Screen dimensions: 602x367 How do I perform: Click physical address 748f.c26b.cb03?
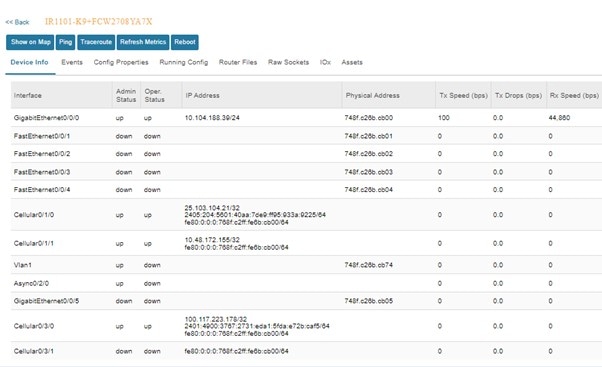(369, 172)
